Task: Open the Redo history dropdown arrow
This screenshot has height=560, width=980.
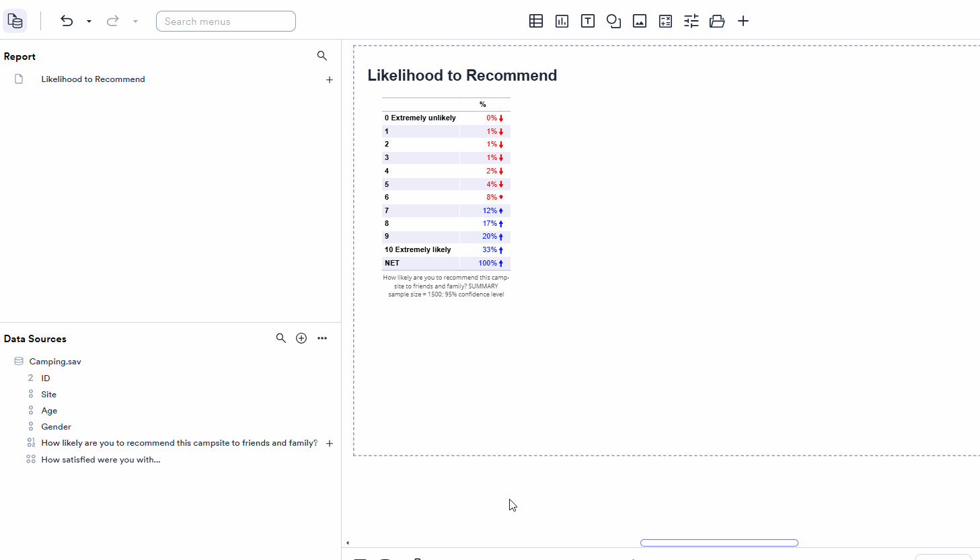Action: pos(135,22)
